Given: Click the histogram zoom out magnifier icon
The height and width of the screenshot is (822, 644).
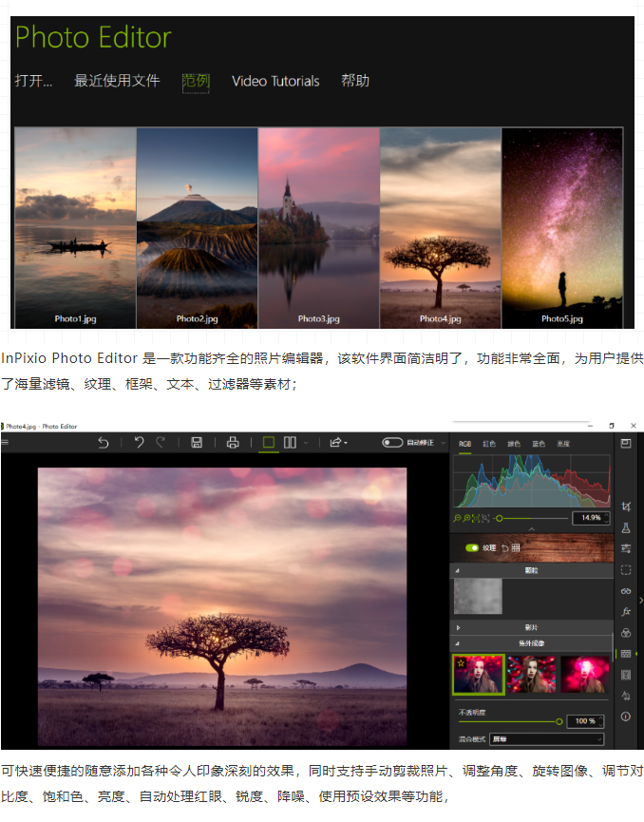Looking at the screenshot, I should tap(458, 518).
